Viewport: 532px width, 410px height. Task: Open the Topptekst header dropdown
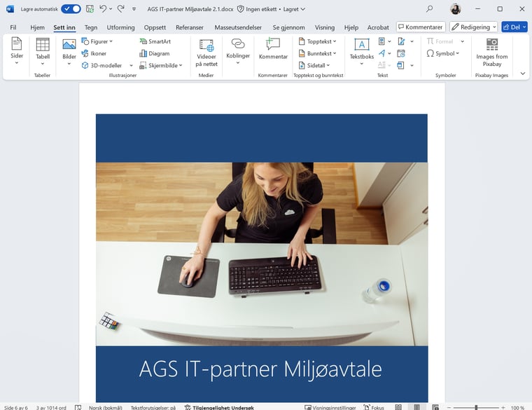pyautogui.click(x=318, y=41)
